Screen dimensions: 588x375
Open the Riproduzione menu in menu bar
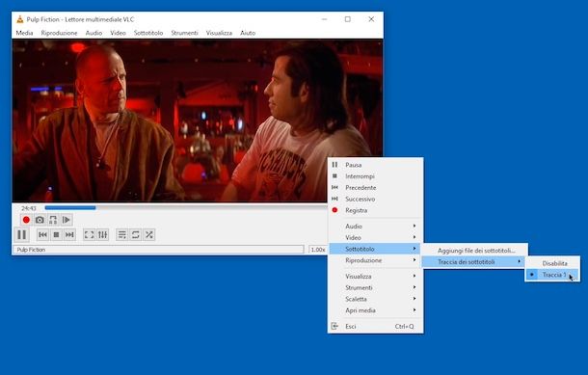(x=59, y=33)
